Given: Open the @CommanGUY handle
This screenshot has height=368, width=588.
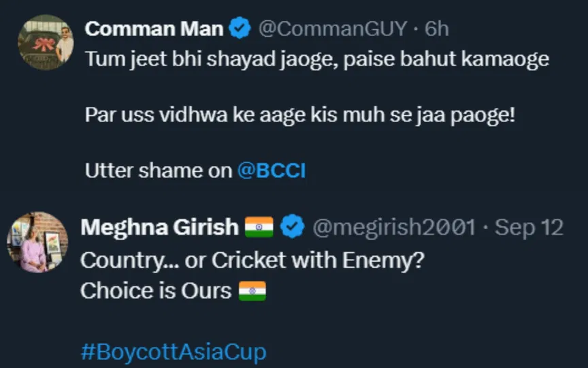Looking at the screenshot, I should pos(333,29).
